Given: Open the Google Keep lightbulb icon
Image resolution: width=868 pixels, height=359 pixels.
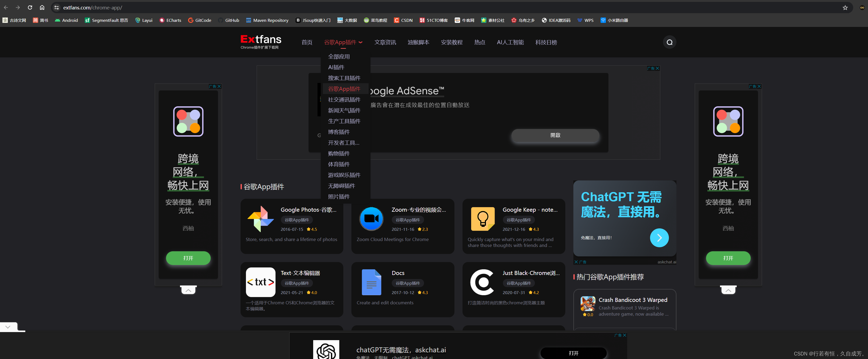Looking at the screenshot, I should pyautogui.click(x=482, y=218).
